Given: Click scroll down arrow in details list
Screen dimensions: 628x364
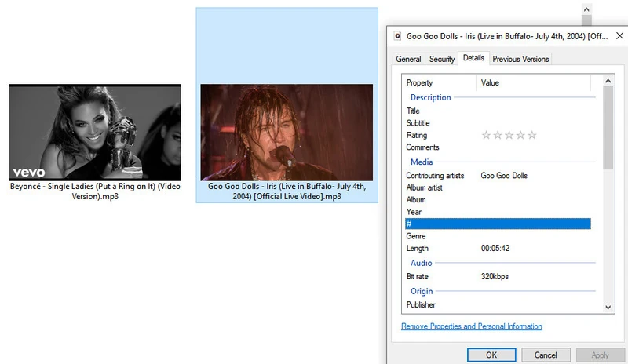Looking at the screenshot, I should (608, 308).
